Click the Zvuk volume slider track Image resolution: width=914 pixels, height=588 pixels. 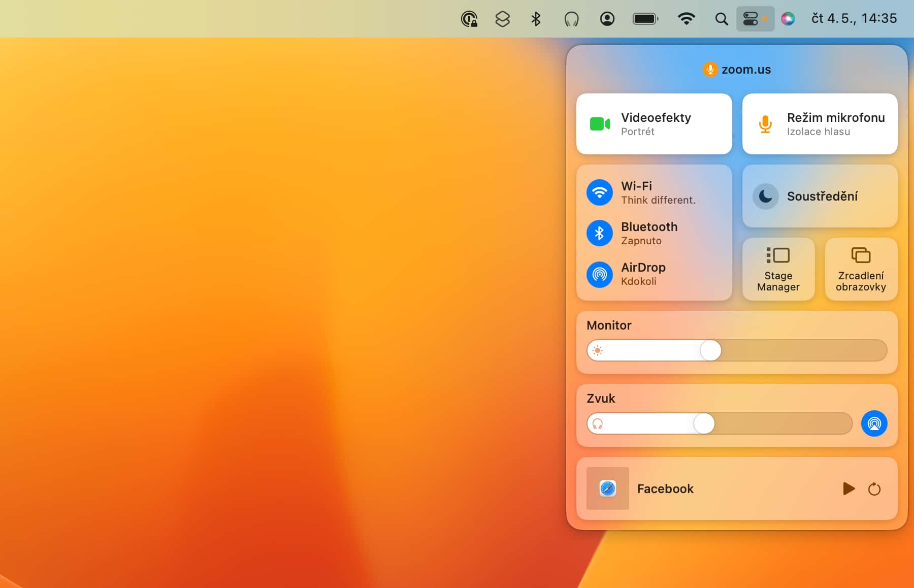coord(720,423)
